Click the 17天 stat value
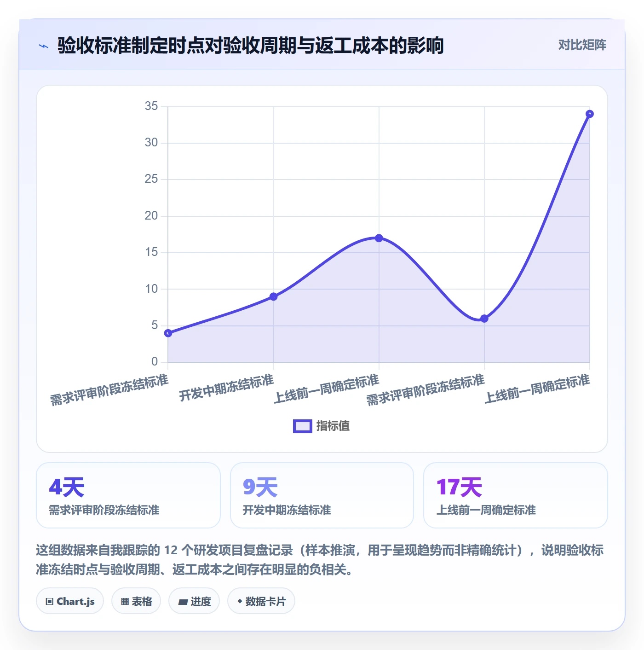 pyautogui.click(x=459, y=487)
